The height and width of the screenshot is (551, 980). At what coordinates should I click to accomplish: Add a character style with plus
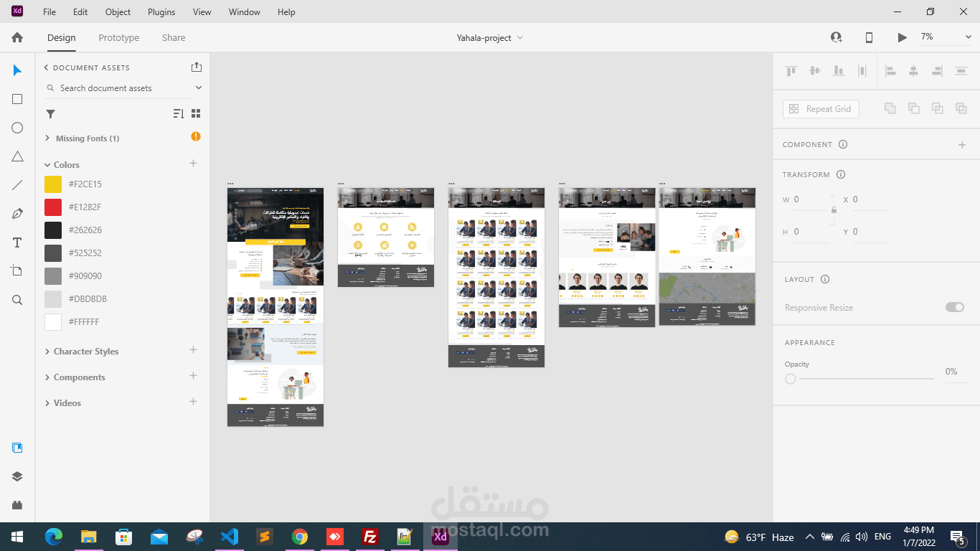(193, 350)
